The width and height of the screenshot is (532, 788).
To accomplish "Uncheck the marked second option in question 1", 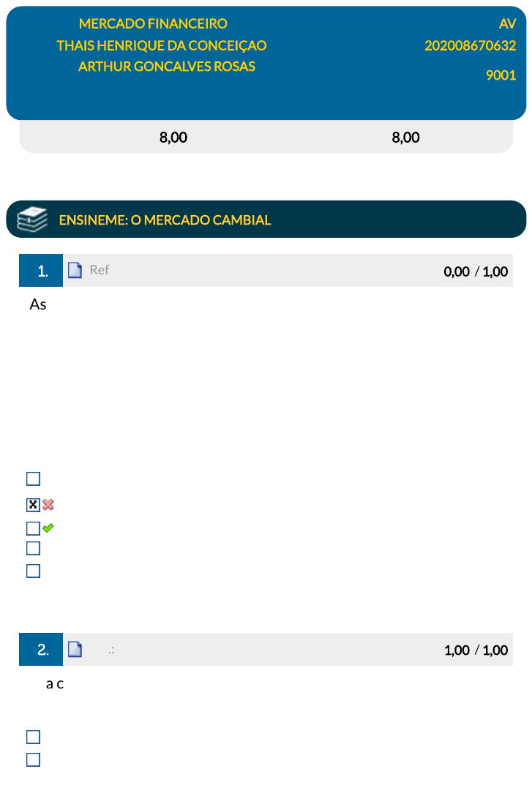I will (33, 505).
